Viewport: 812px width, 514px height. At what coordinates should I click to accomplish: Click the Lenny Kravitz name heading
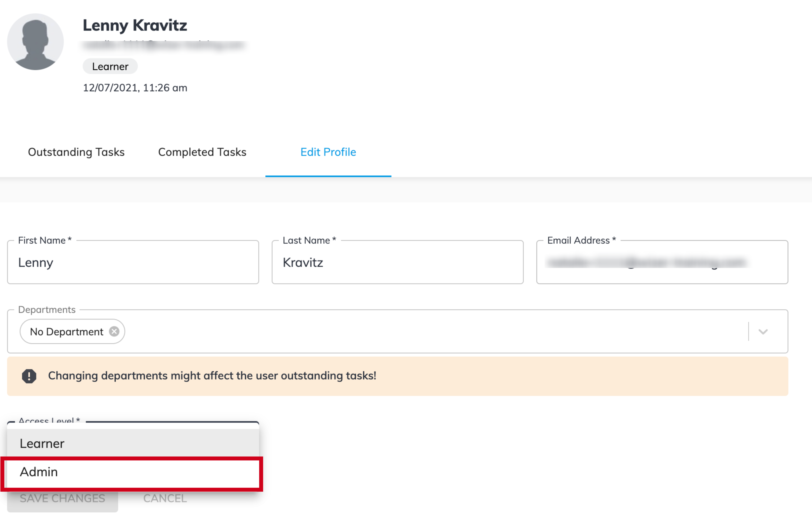pyautogui.click(x=135, y=25)
